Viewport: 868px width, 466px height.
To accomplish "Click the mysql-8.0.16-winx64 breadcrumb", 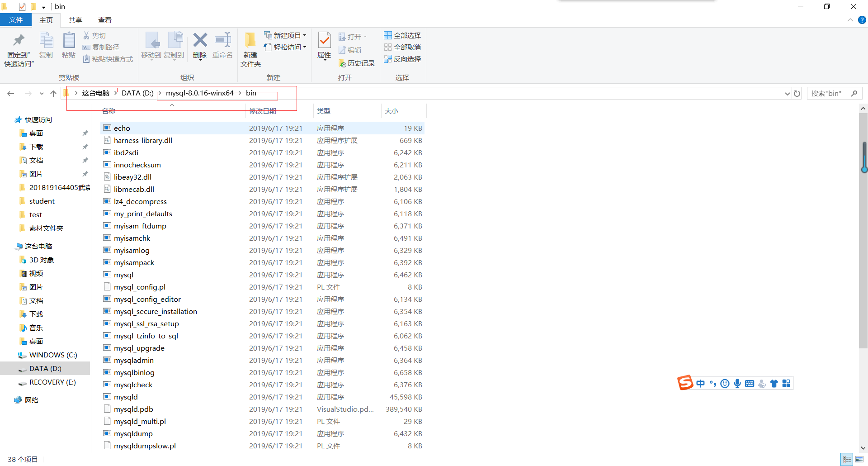I will 199,93.
